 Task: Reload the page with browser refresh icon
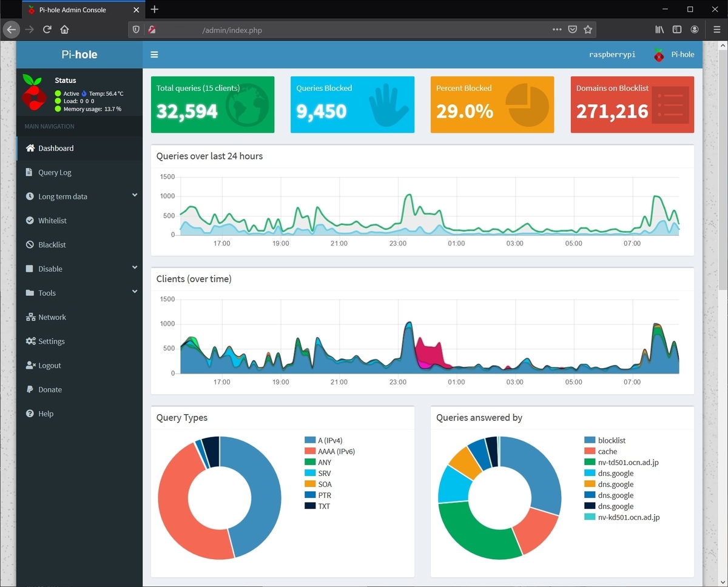click(47, 29)
